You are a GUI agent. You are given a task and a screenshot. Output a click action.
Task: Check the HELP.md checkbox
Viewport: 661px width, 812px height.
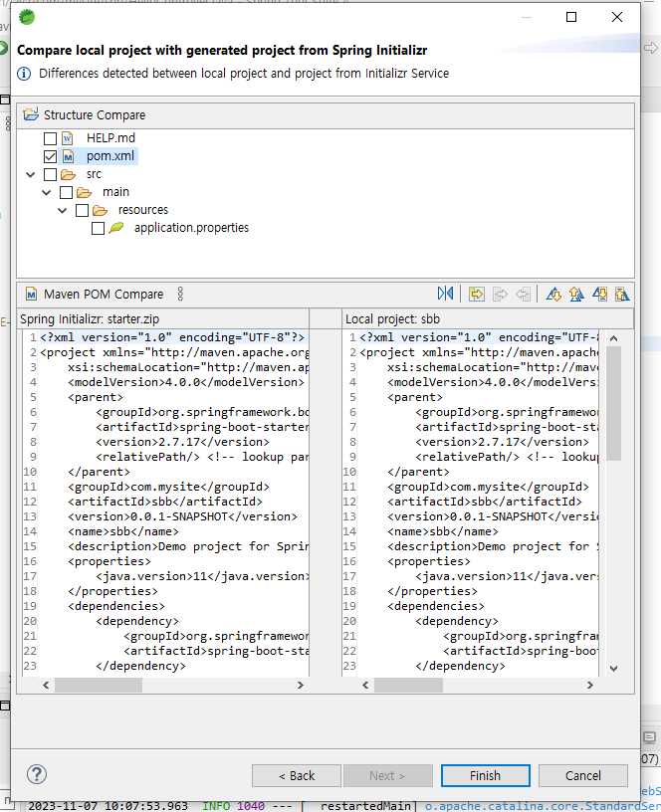click(50, 138)
